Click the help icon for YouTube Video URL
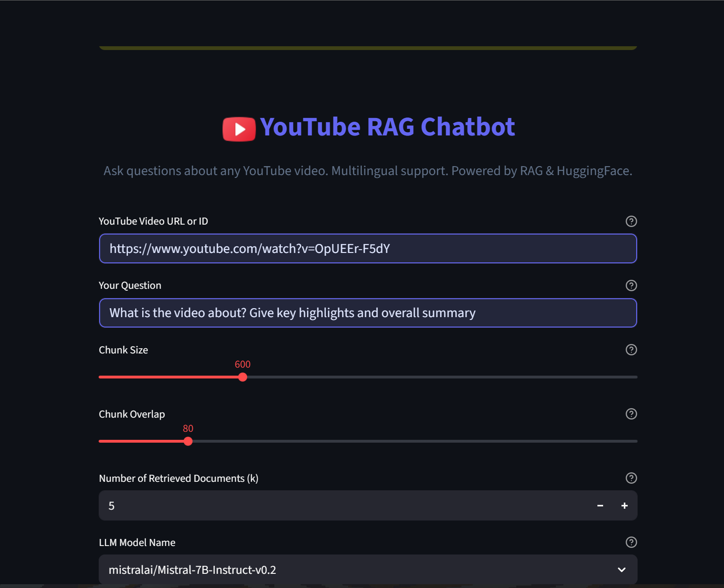Viewport: 724px width, 588px height. pyautogui.click(x=631, y=221)
